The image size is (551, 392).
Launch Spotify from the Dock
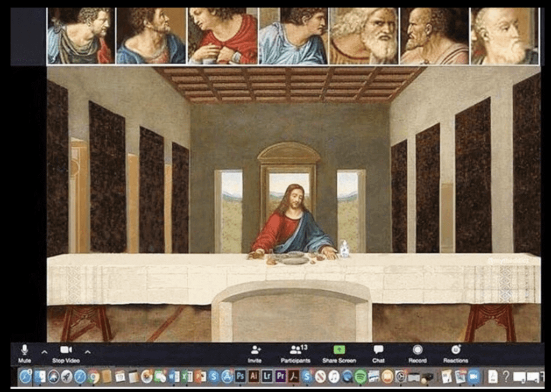coord(361,377)
